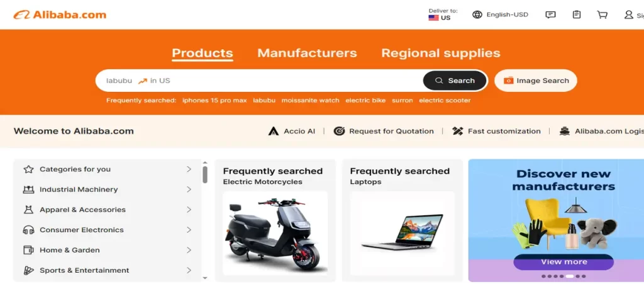
Task: Click the Alibaba.com logo
Action: click(60, 14)
